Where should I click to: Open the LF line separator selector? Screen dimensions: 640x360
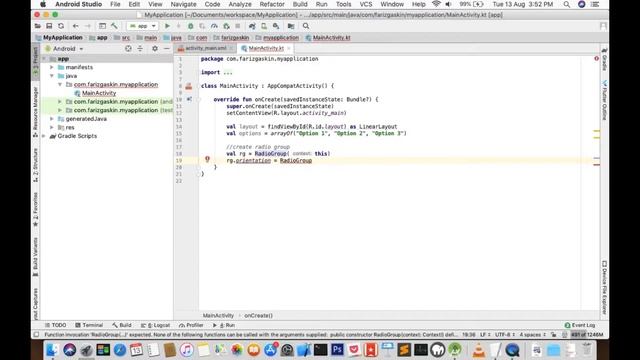485,335
